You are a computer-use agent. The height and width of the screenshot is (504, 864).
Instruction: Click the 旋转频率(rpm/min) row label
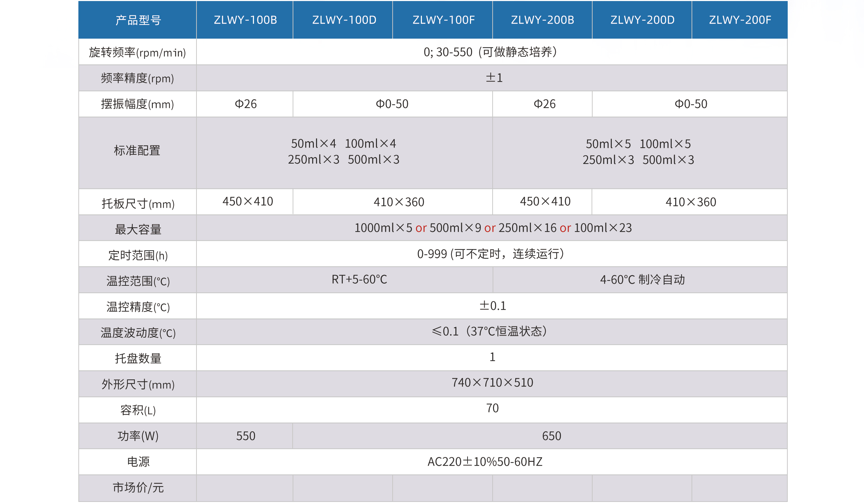[137, 53]
